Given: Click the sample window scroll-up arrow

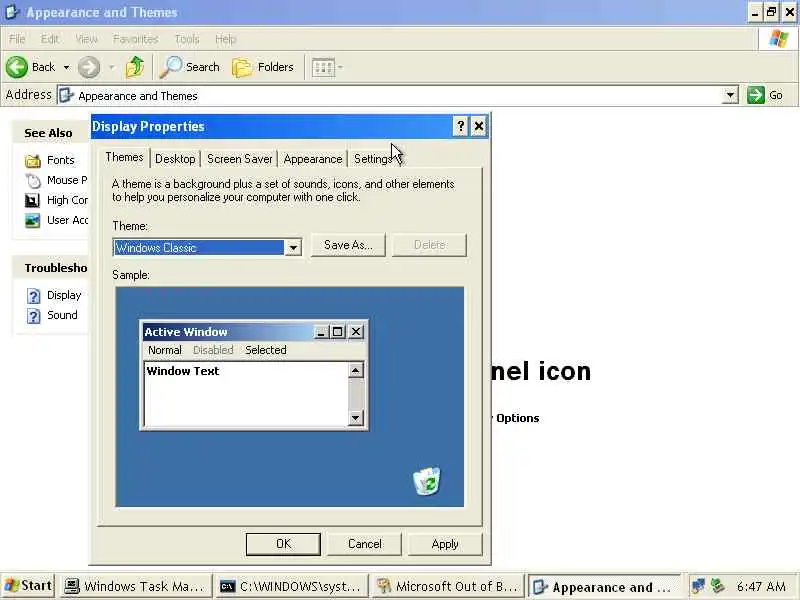Looking at the screenshot, I should [356, 369].
